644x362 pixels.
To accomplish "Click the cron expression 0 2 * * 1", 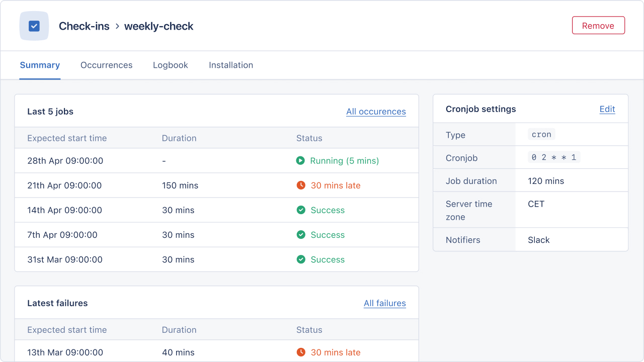I will [553, 158].
